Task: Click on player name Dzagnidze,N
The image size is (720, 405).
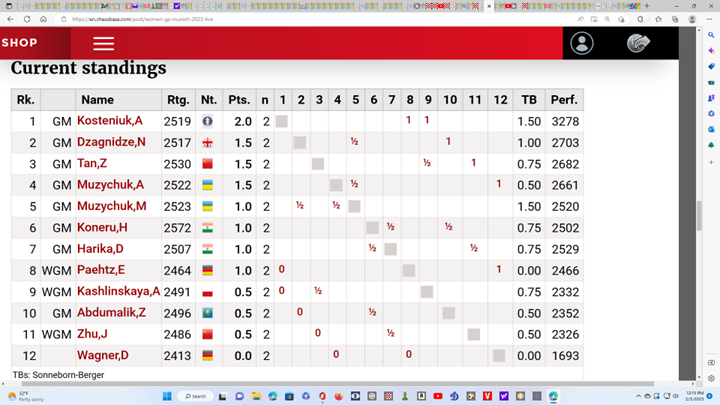Action: (x=112, y=143)
